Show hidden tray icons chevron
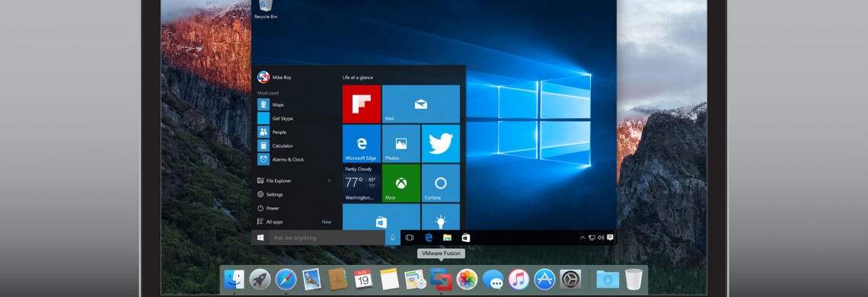 pyautogui.click(x=582, y=238)
